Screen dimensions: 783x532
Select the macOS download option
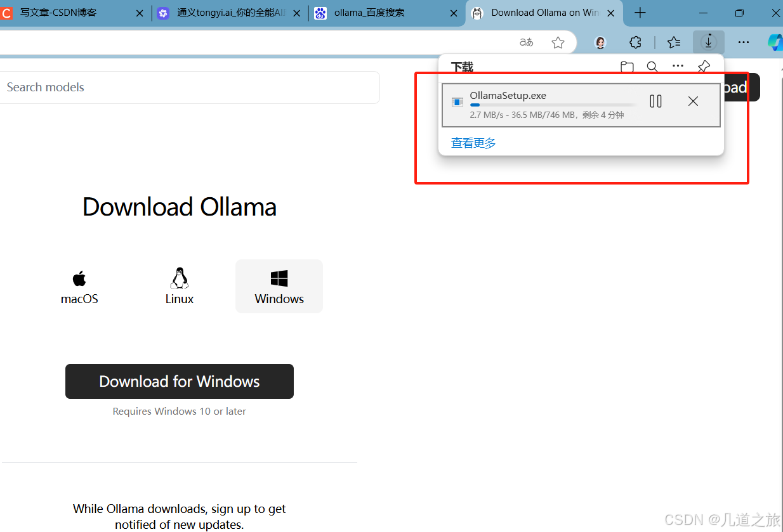79,287
